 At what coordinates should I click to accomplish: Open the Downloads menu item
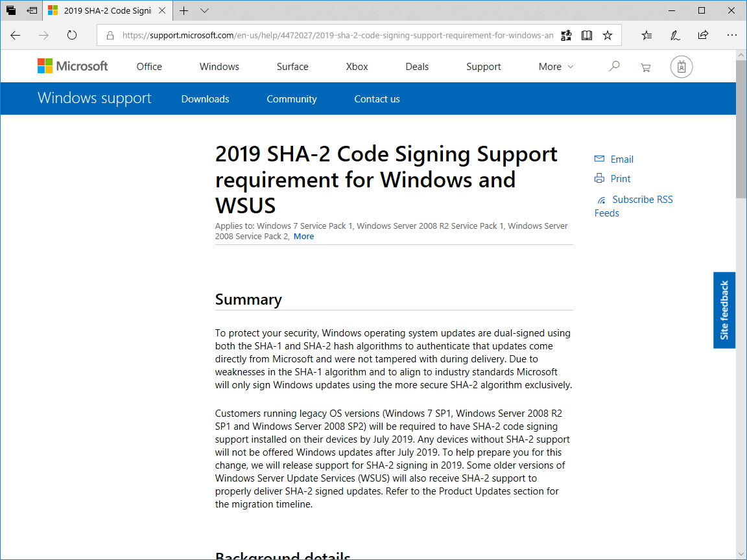tap(205, 99)
